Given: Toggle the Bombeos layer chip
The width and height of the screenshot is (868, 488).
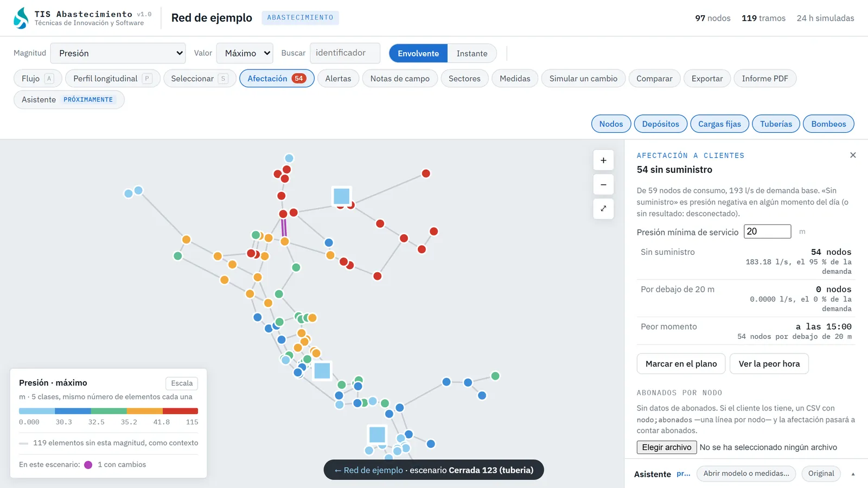Looking at the screenshot, I should (x=828, y=124).
